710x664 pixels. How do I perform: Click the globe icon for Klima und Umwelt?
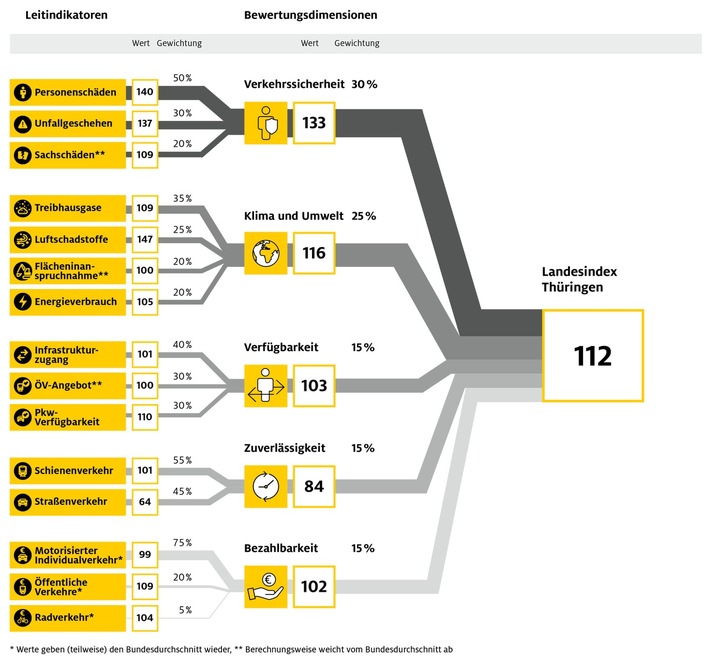coord(266,253)
